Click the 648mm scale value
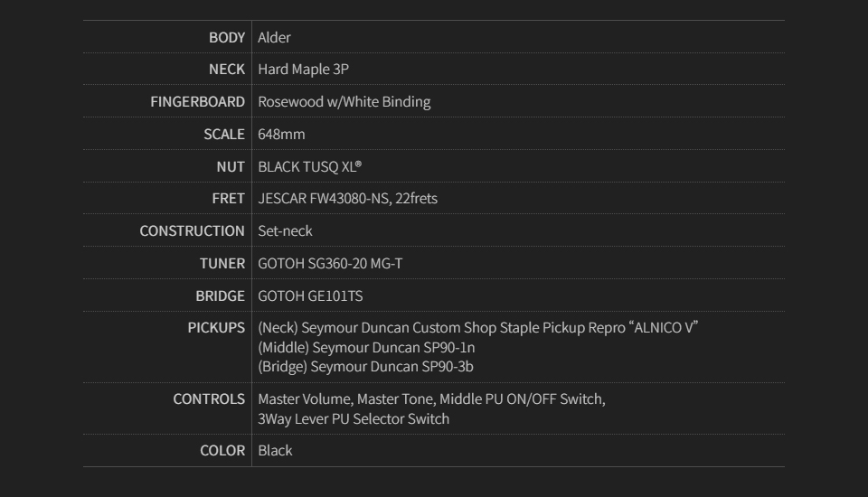The image size is (868, 497). click(281, 135)
